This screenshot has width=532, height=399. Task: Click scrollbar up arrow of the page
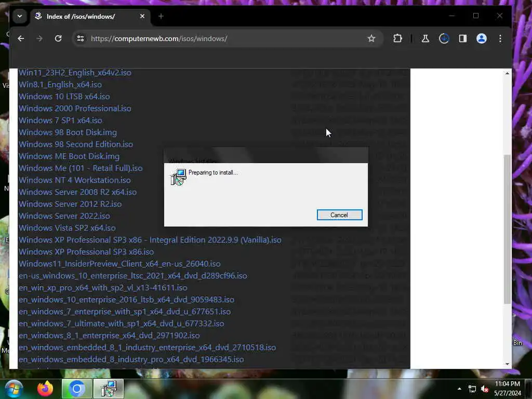click(x=507, y=73)
